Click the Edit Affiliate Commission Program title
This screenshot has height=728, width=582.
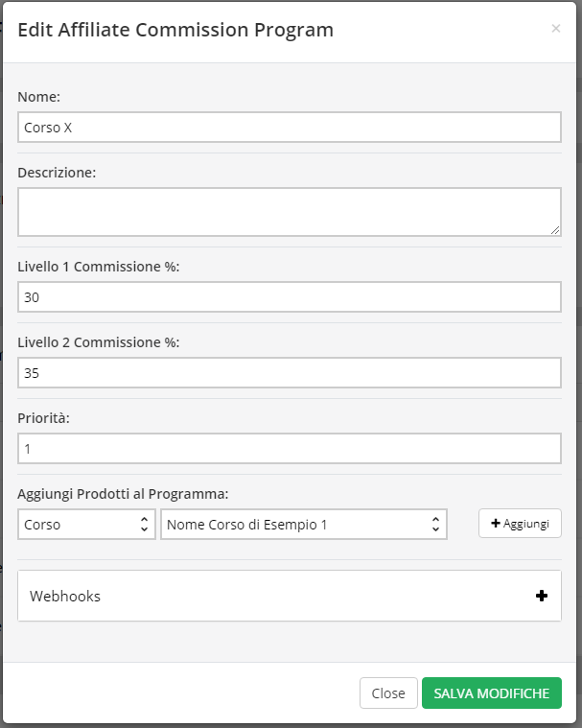(x=175, y=30)
